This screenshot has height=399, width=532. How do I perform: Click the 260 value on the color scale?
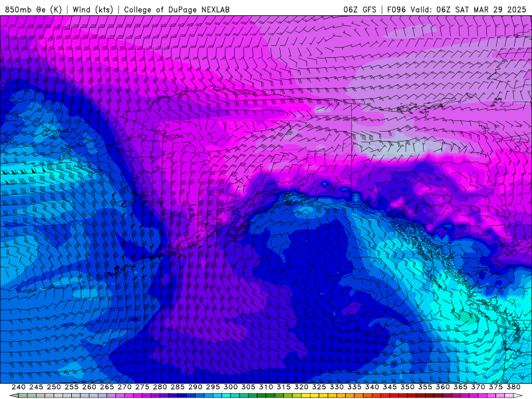point(89,387)
